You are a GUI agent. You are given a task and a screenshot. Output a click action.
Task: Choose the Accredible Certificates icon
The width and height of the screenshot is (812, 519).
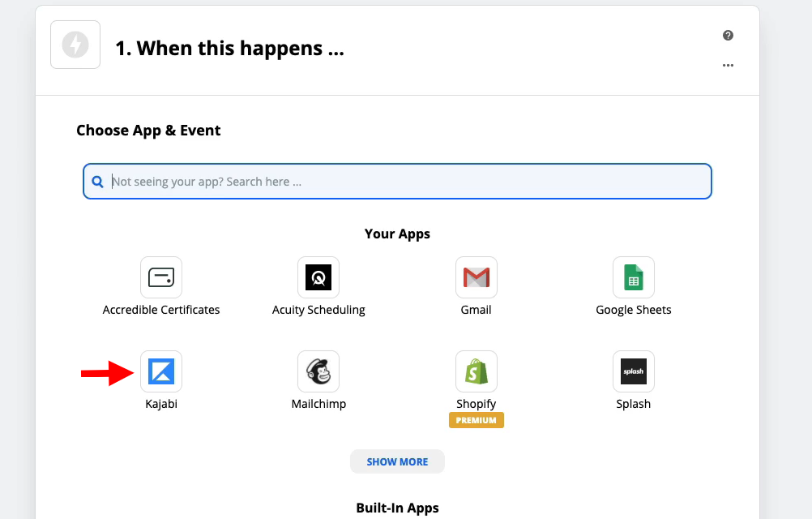(161, 277)
